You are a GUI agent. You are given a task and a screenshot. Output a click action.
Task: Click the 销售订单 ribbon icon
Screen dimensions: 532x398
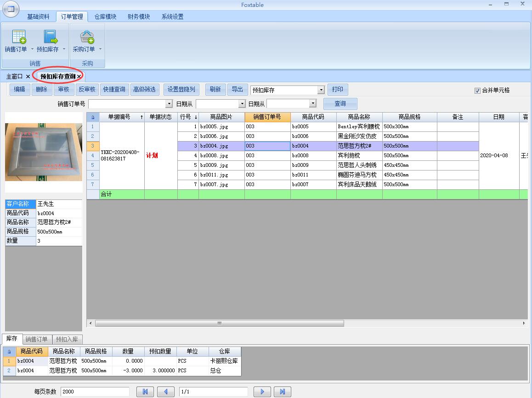tap(18, 37)
